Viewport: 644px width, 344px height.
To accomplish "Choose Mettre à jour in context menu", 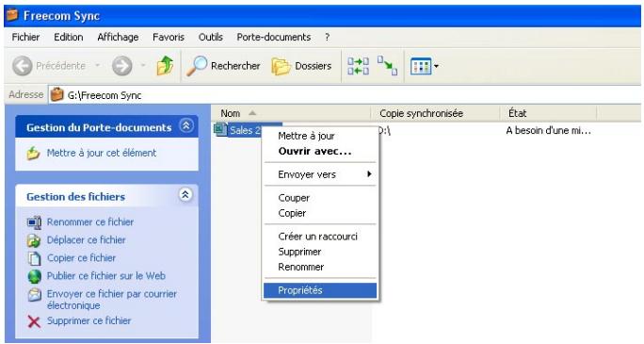I will click(320, 136).
